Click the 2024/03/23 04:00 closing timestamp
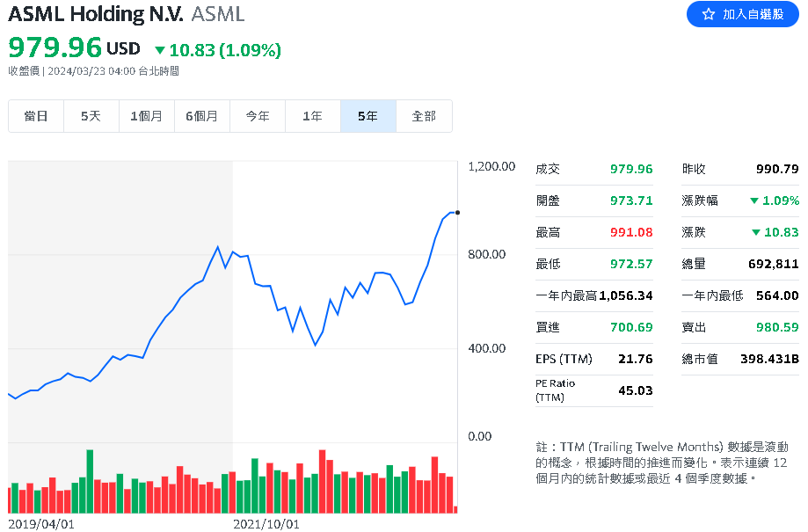This screenshot has height=532, width=808. tap(91, 71)
